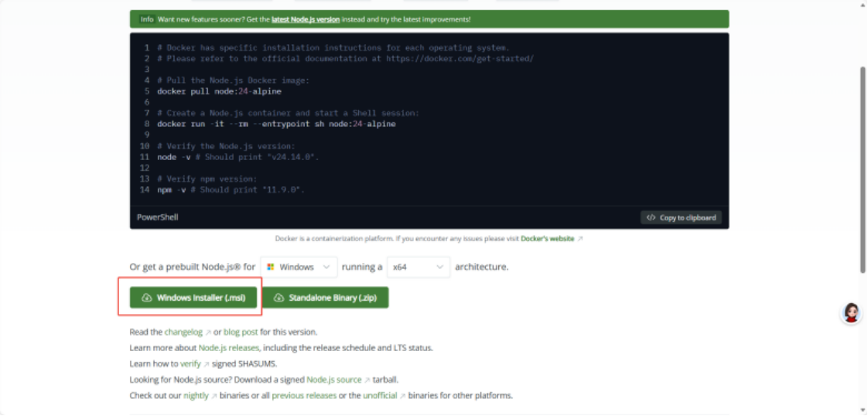Visit the Docker's website link
Viewport: 868px width, 416px height.
(547, 239)
